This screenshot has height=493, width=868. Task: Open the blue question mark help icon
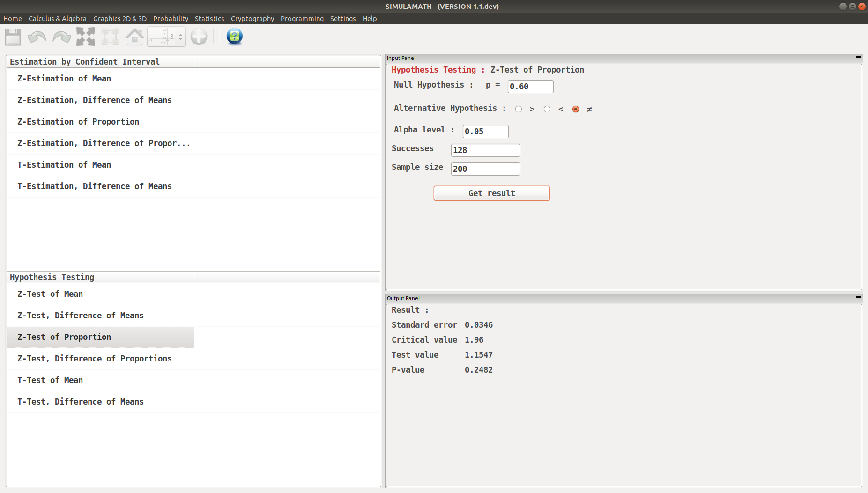pyautogui.click(x=234, y=37)
